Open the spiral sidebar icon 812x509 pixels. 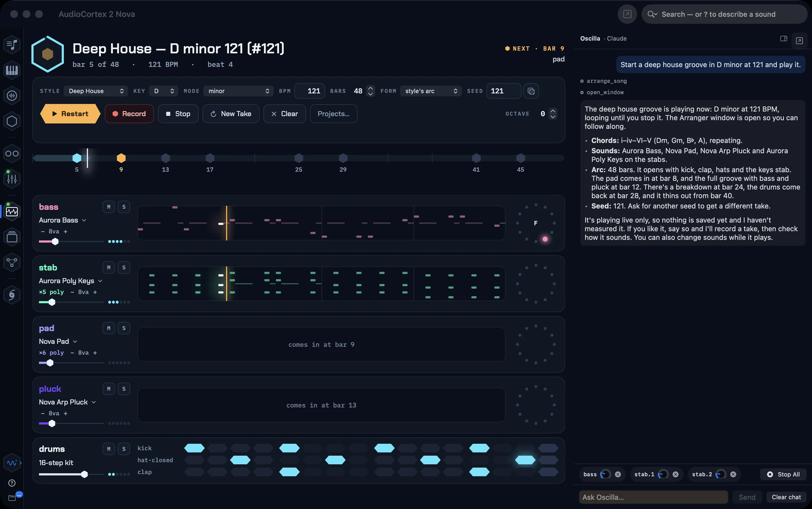point(12,295)
